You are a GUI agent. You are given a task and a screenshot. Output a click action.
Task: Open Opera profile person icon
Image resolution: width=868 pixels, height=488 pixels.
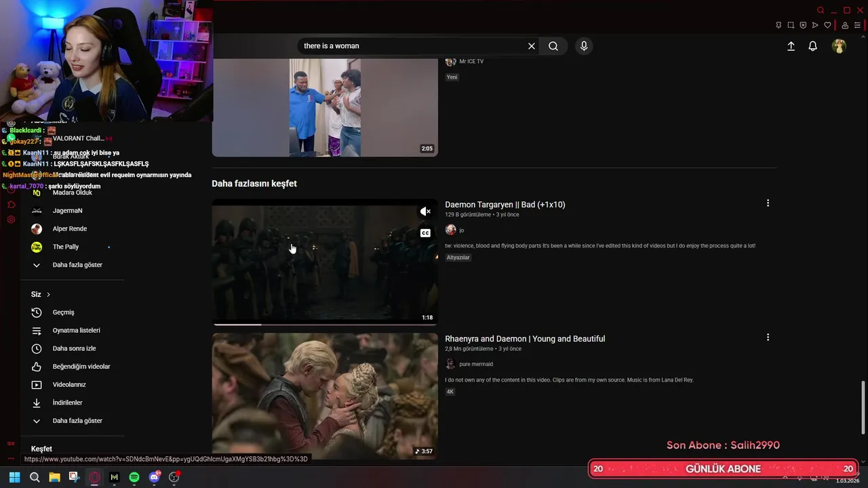point(845,25)
